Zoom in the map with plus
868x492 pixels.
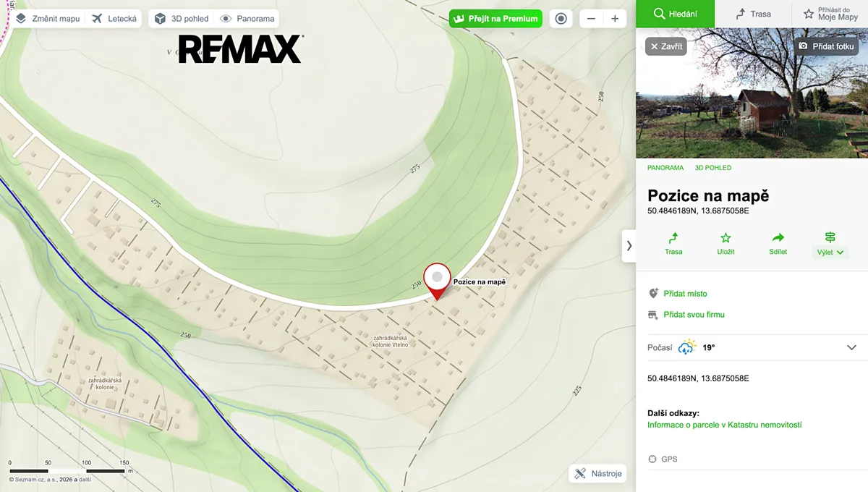(615, 19)
